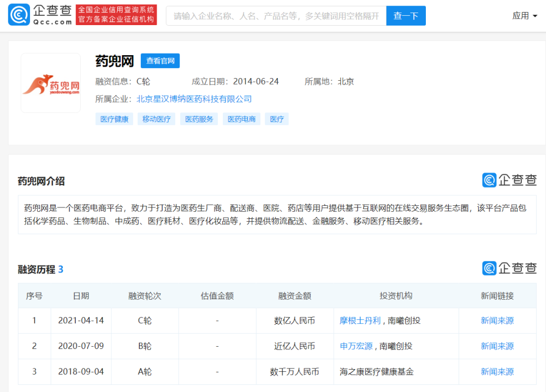Click the 所属地 北京 text

(329, 81)
